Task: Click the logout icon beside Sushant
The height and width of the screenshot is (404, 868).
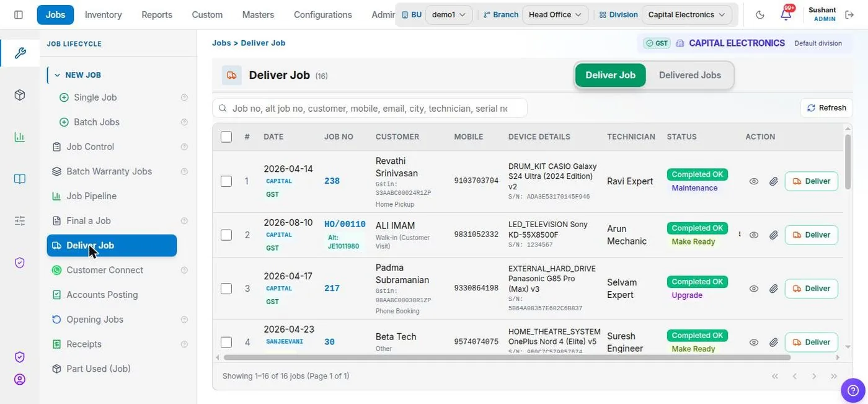Action: pyautogui.click(x=849, y=14)
